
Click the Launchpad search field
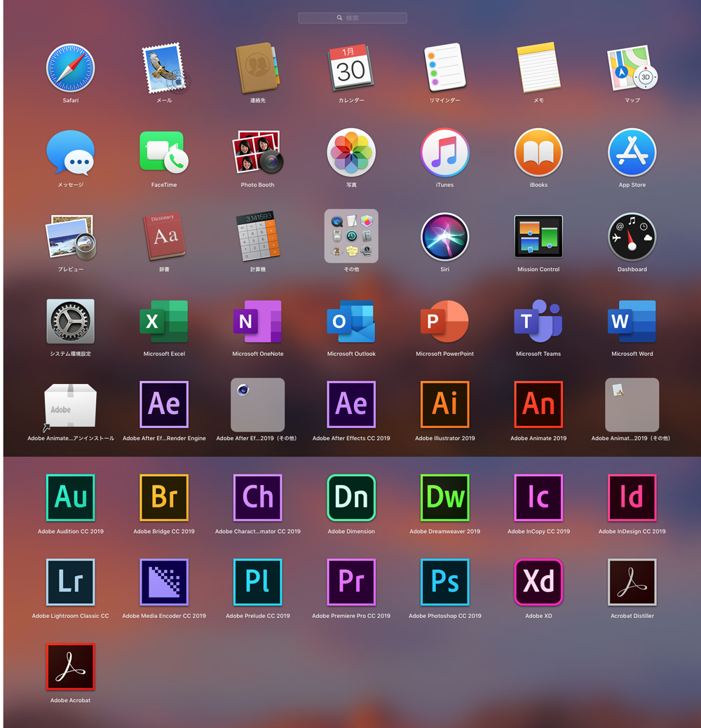pos(352,18)
